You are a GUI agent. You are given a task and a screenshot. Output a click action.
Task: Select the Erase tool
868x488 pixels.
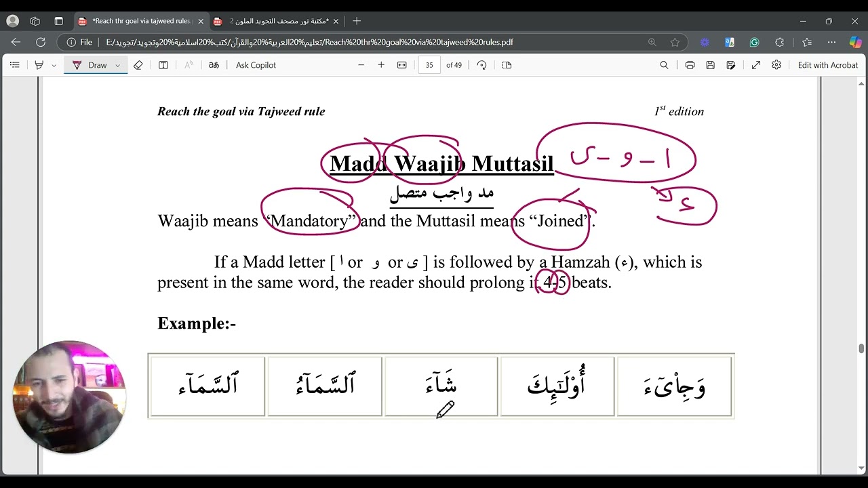pos(138,65)
